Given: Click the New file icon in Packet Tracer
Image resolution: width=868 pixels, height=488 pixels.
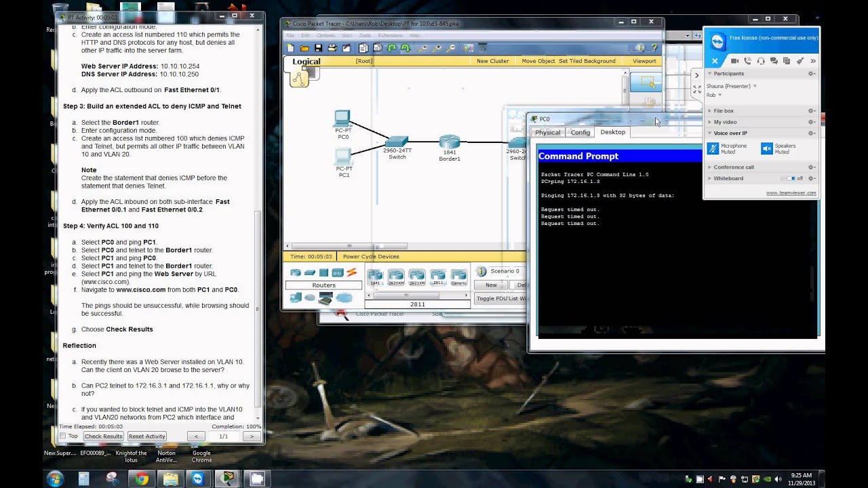Looking at the screenshot, I should pos(290,48).
